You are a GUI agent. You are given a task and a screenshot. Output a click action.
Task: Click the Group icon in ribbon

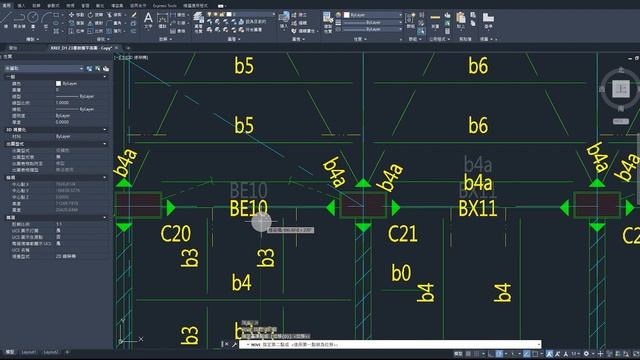pyautogui.click(x=411, y=19)
